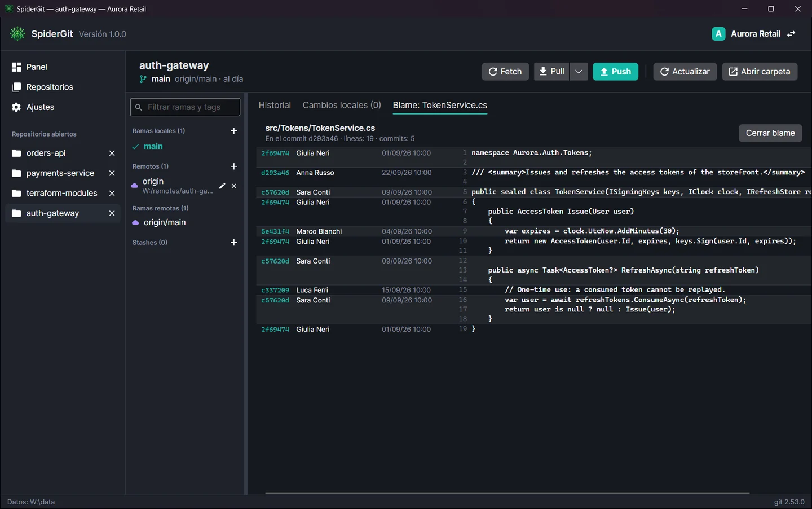Add a new remote
The image size is (812, 509).
(x=234, y=166)
